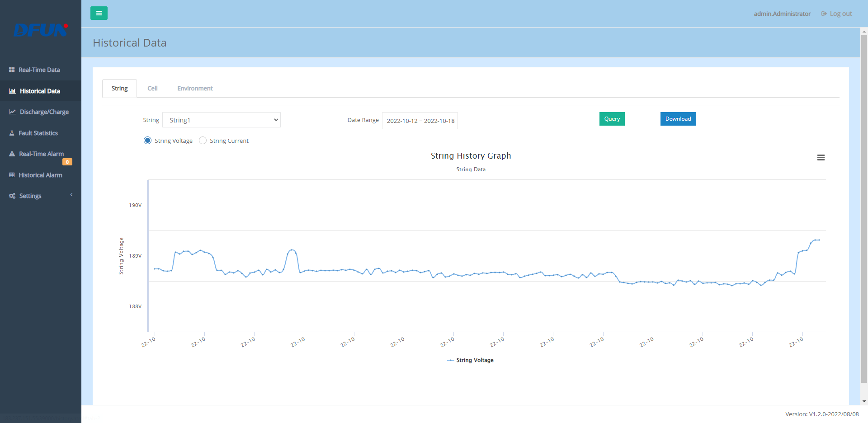This screenshot has width=868, height=423.
Task: Click the Download button
Action: [x=678, y=118]
